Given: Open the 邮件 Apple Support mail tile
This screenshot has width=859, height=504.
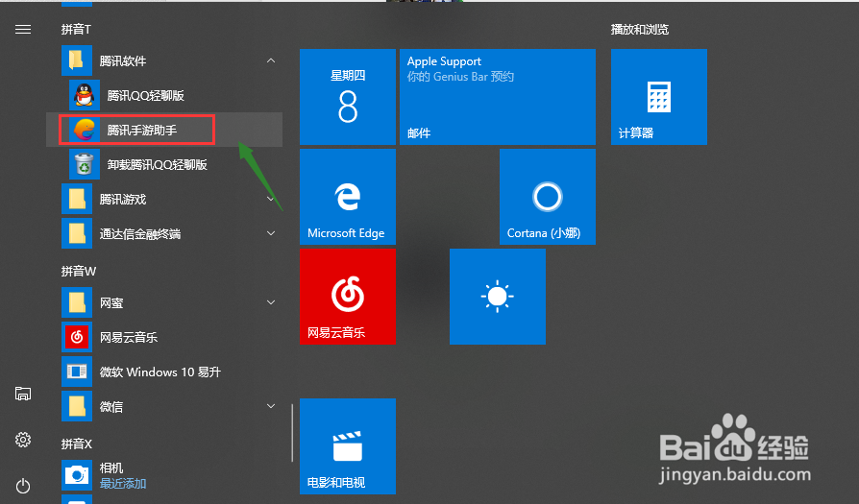Looking at the screenshot, I should tap(498, 97).
